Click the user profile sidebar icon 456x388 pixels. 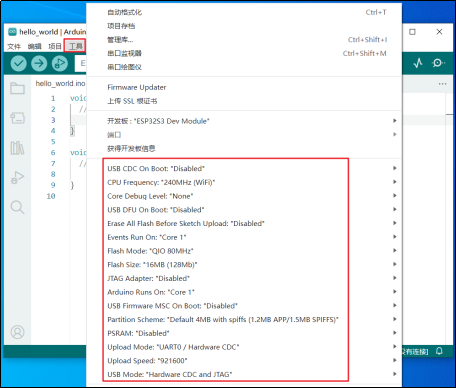[17, 332]
